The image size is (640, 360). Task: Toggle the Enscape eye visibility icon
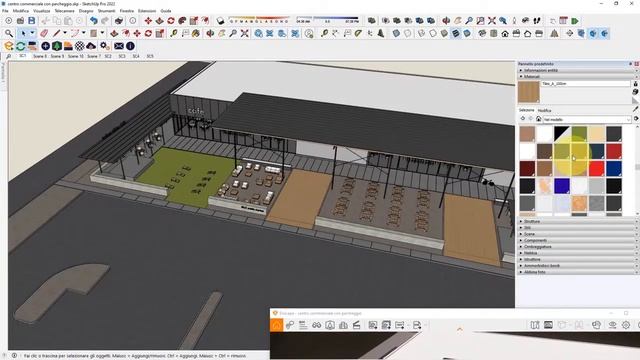tap(612, 325)
